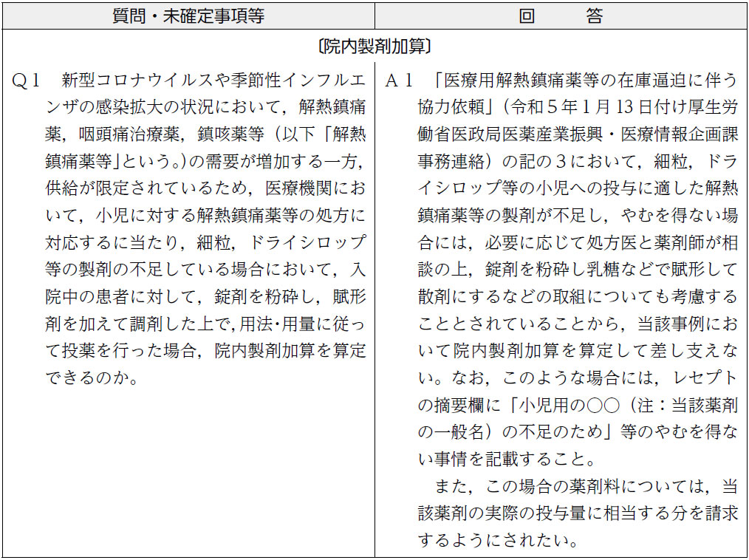The width and height of the screenshot is (749, 560).
Task: Click the line 'イシロップ等の小児への投与'
Action: coord(578,188)
